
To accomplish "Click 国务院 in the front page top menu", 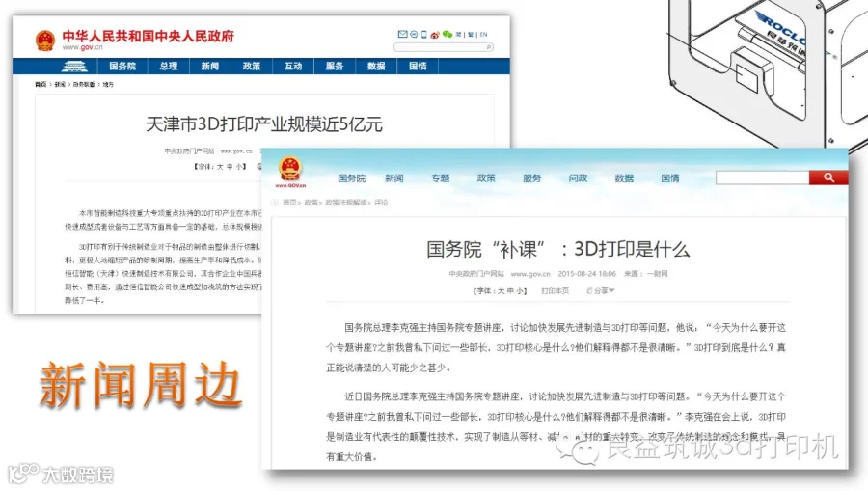I will pyautogui.click(x=351, y=178).
